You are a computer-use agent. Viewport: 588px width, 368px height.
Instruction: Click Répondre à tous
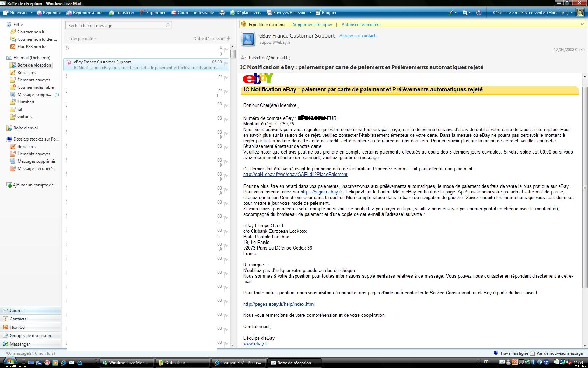click(85, 13)
